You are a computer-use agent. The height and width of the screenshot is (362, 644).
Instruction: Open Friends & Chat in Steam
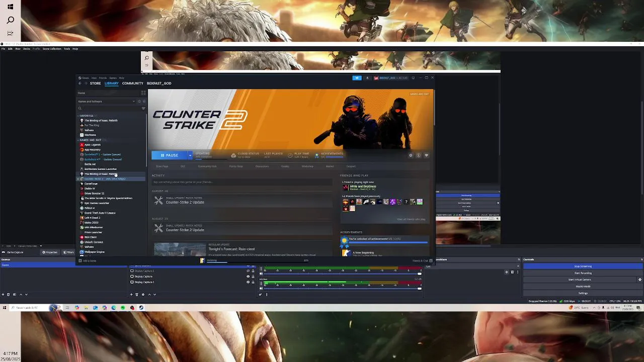[x=422, y=260]
